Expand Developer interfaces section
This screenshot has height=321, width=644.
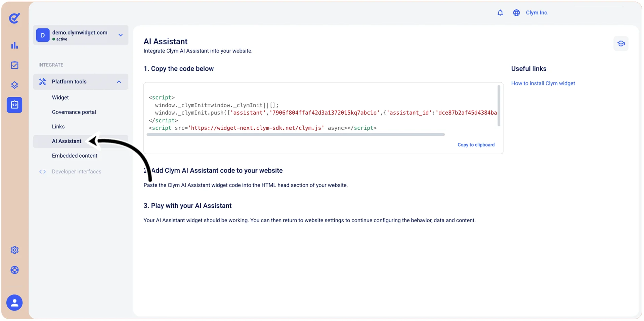77,172
